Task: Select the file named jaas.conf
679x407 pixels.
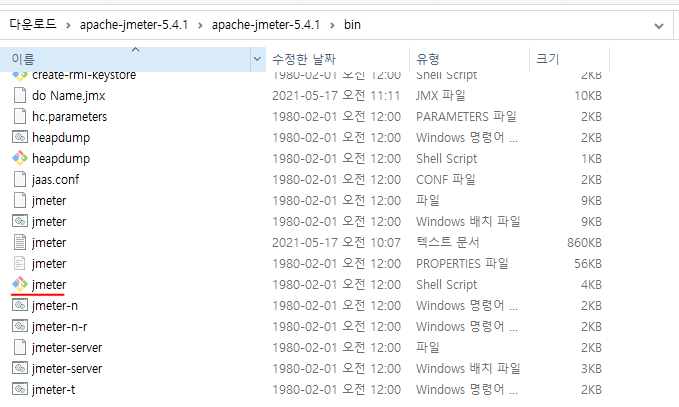Action: coord(55,179)
